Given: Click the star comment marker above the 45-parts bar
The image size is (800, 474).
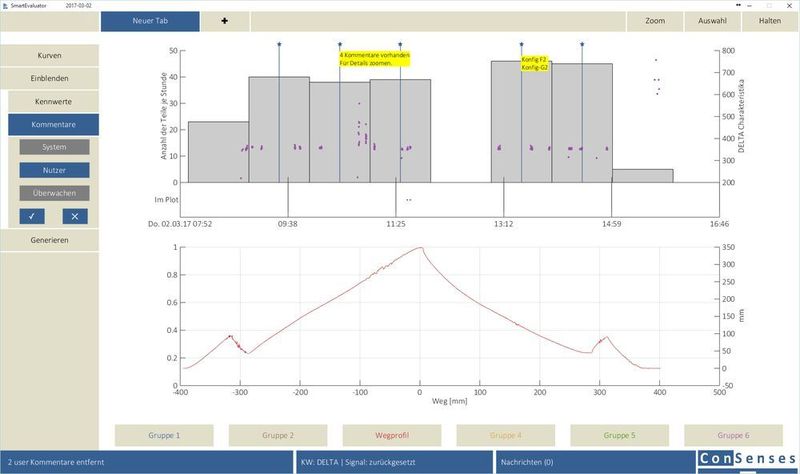Looking at the screenshot, I should pyautogui.click(x=582, y=44).
